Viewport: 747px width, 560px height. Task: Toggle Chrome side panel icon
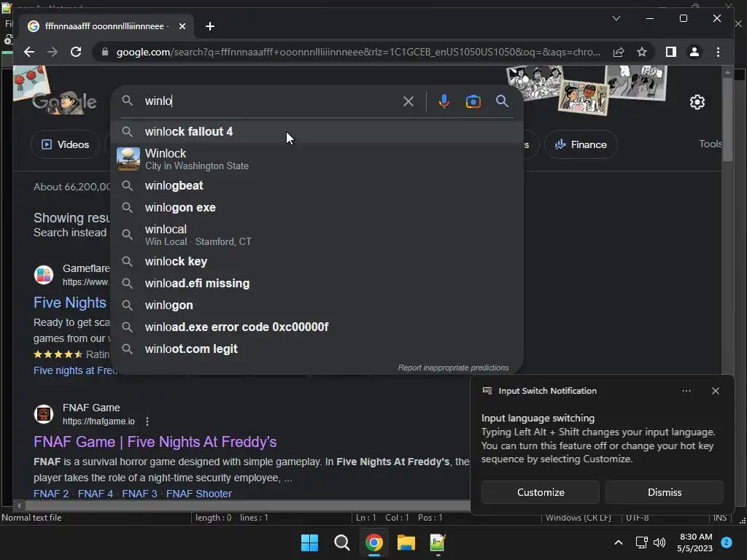[671, 52]
